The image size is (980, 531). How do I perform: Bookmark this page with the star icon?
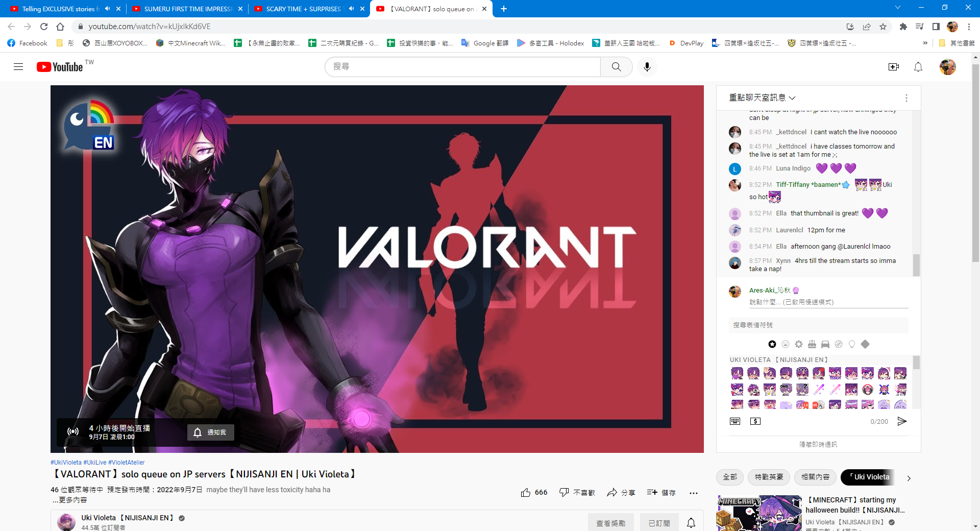point(883,27)
